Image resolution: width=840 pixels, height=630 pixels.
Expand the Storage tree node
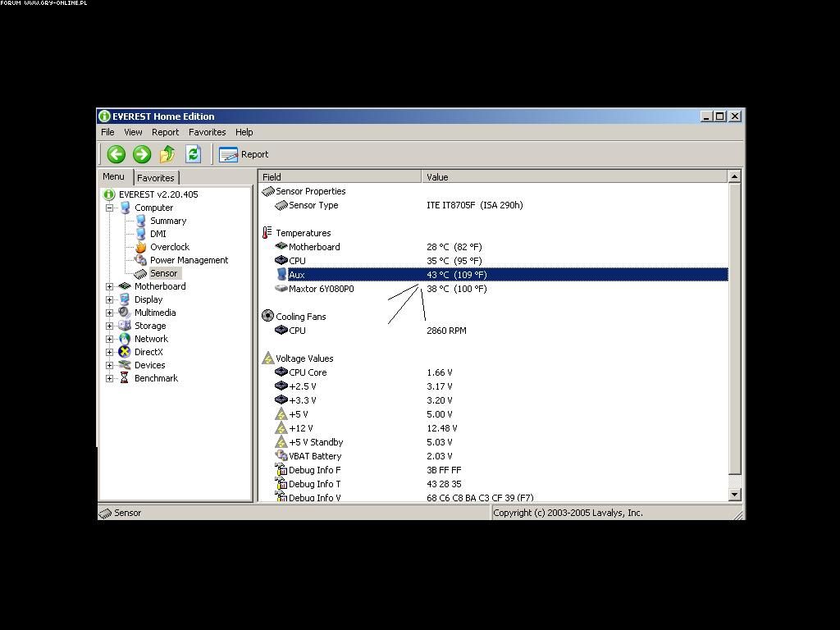tap(109, 326)
